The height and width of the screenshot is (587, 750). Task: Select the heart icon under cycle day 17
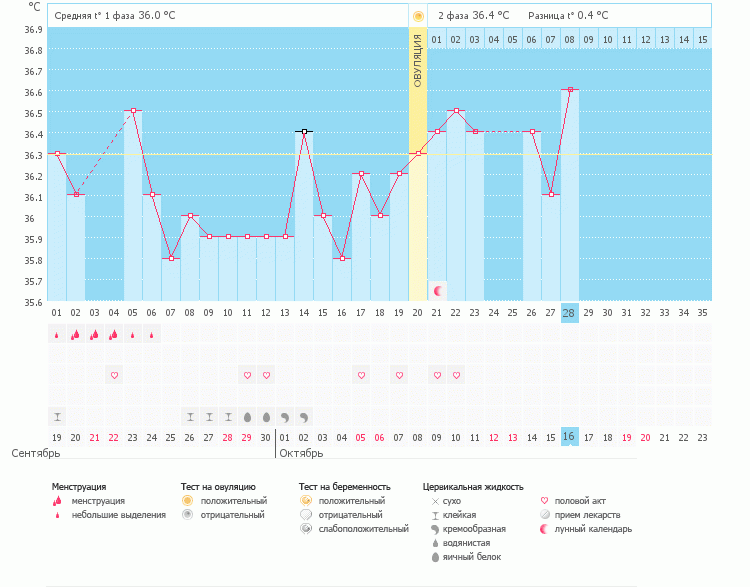pyautogui.click(x=361, y=375)
